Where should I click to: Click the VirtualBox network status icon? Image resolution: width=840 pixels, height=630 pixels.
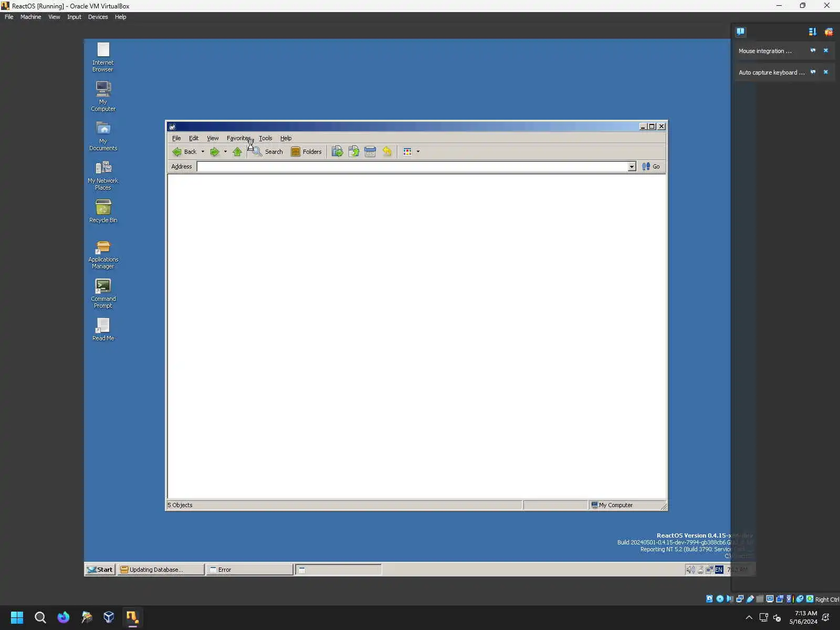(740, 599)
